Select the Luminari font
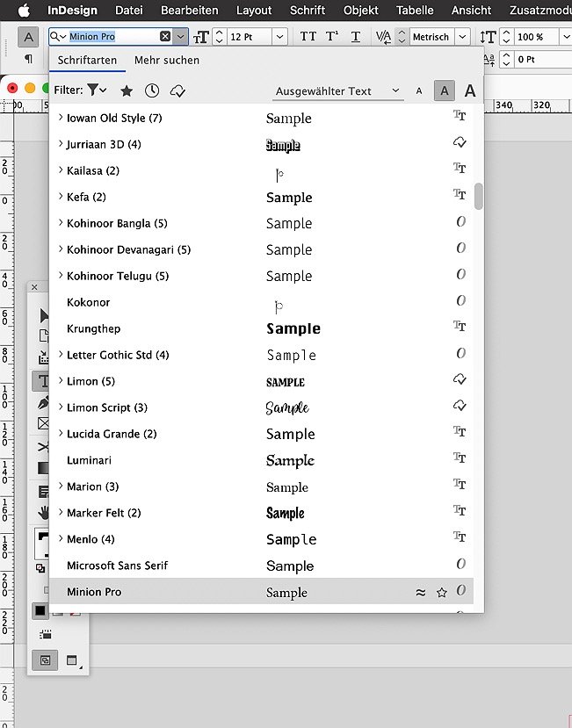 pyautogui.click(x=261, y=460)
